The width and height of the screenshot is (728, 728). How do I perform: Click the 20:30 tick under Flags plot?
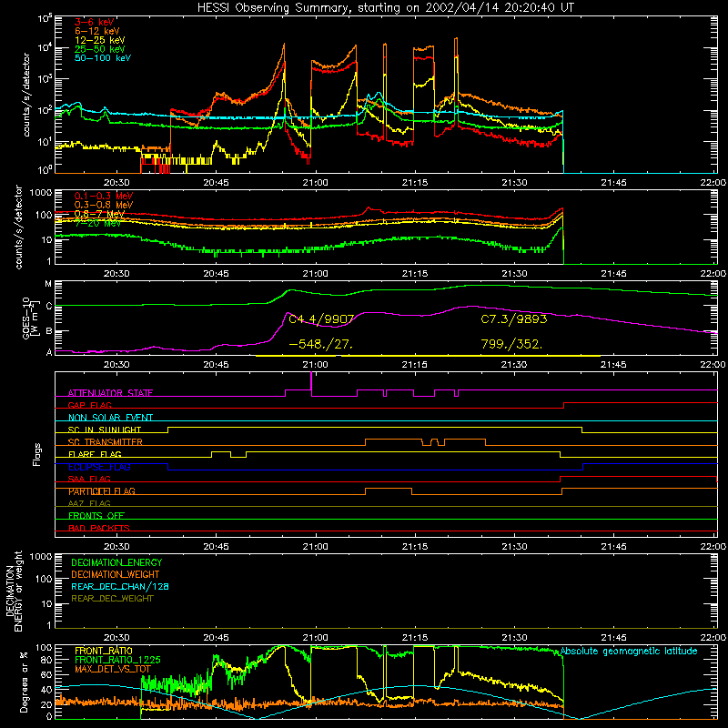click(116, 547)
